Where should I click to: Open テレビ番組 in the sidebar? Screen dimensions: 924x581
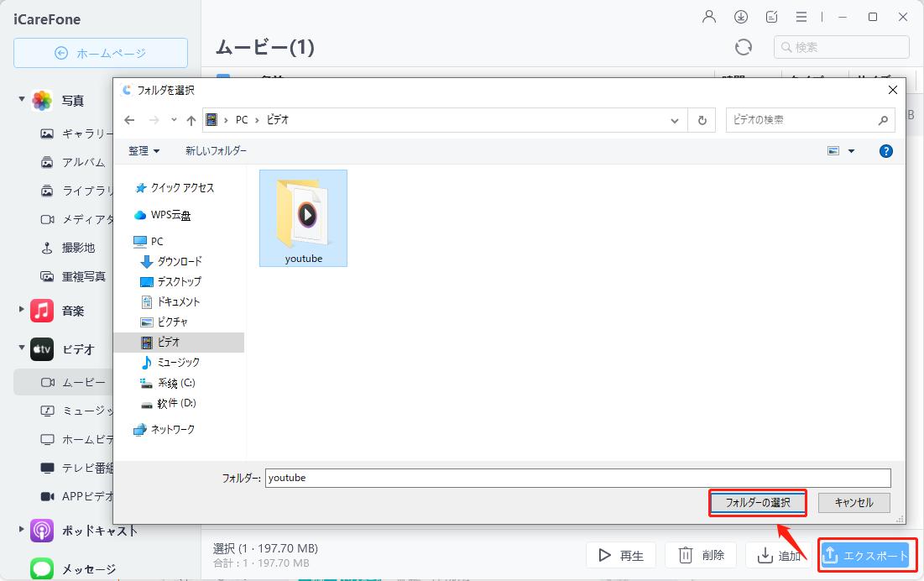(76, 468)
